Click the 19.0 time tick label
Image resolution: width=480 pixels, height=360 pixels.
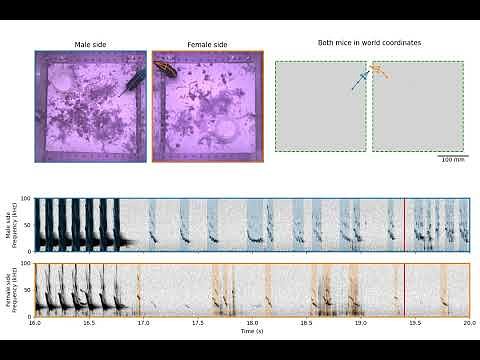coord(361,323)
